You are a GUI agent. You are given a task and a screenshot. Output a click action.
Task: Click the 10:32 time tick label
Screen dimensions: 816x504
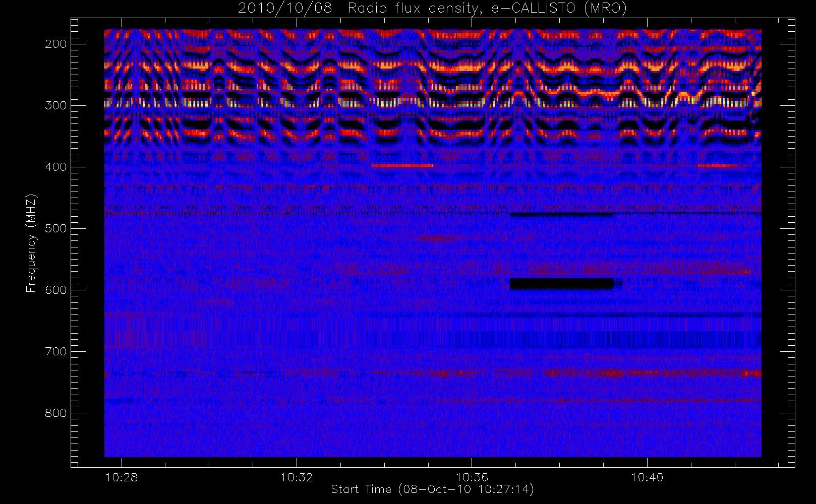coord(297,477)
